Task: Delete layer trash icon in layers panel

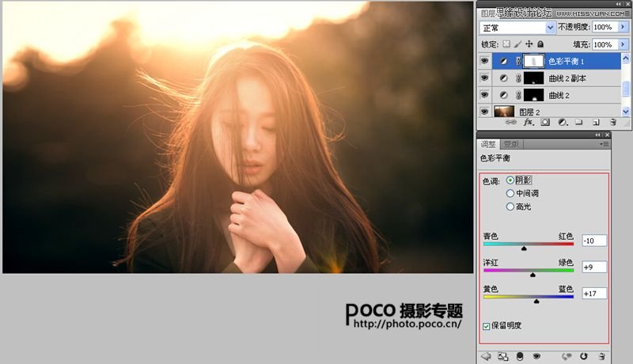Action: 612,122
